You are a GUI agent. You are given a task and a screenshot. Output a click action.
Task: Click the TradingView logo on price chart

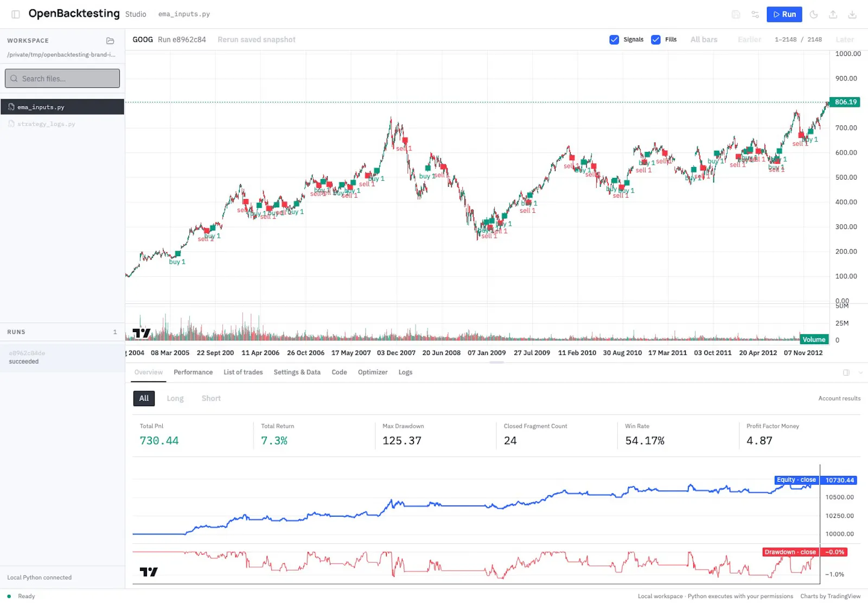pos(142,333)
